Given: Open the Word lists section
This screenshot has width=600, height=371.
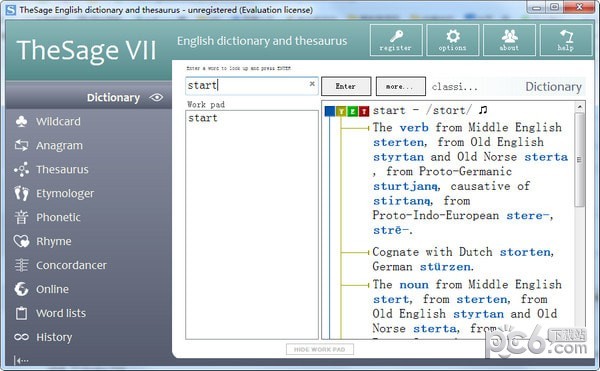Looking at the screenshot, I should click(50, 313).
